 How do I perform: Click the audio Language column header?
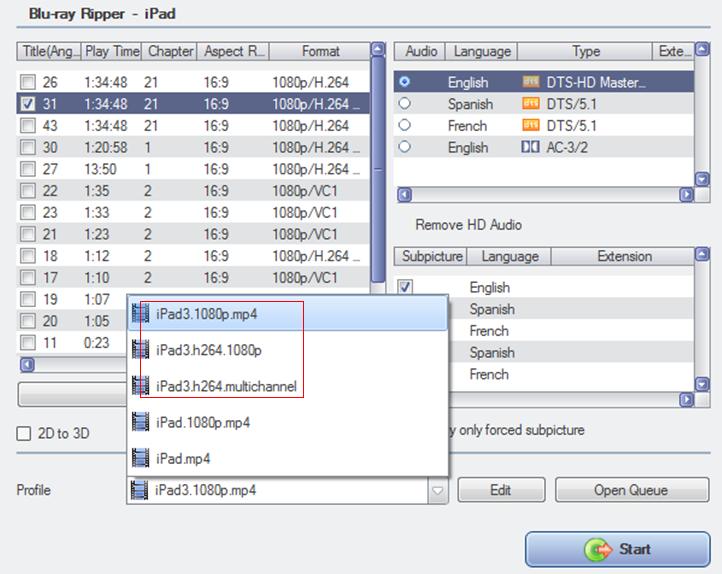pyautogui.click(x=482, y=51)
